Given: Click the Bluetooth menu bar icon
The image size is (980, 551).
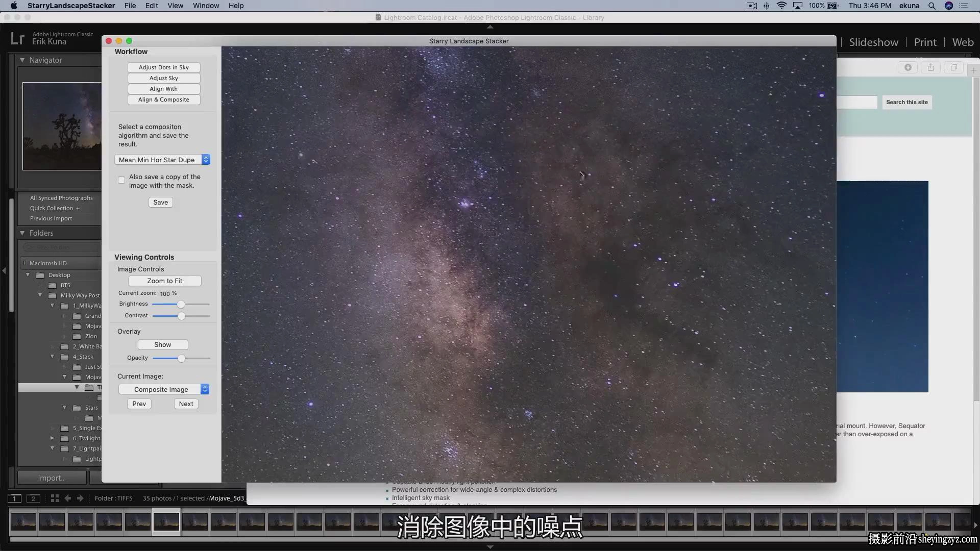Looking at the screenshot, I should pos(766,6).
